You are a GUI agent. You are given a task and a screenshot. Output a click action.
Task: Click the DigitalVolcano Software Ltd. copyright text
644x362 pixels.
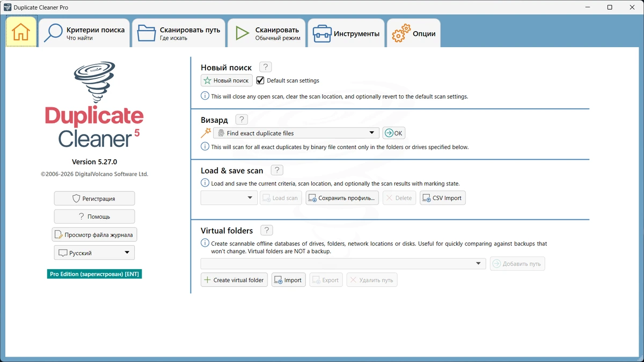click(94, 174)
